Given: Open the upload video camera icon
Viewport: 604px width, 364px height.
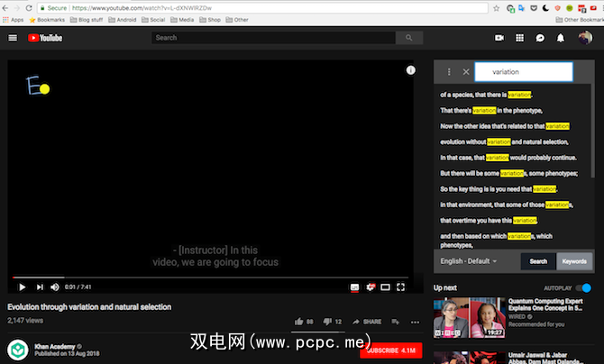Looking at the screenshot, I should click(499, 38).
